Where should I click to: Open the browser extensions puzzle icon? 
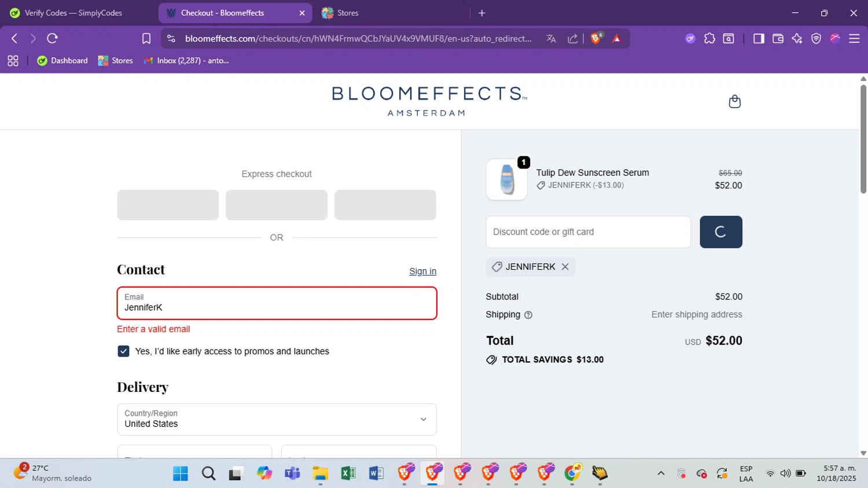point(709,38)
